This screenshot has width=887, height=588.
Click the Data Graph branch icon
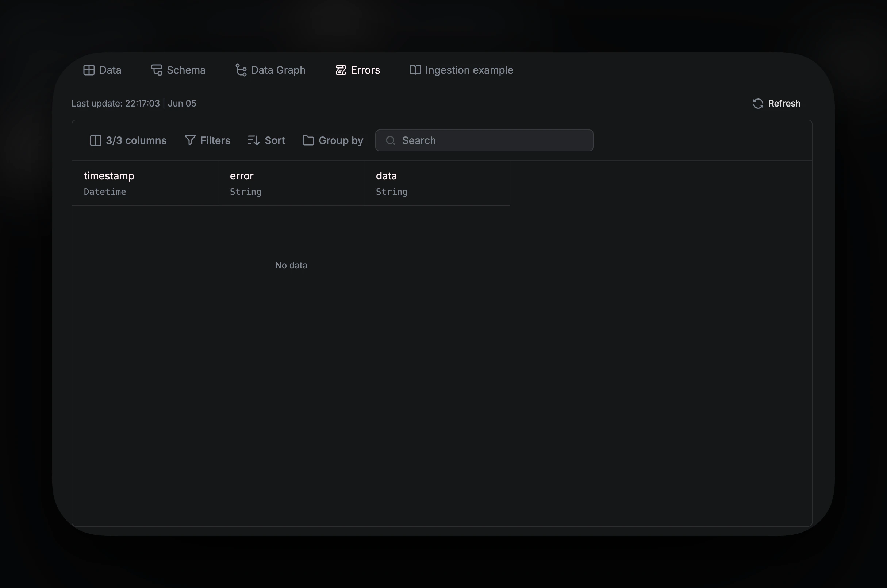[x=241, y=70]
